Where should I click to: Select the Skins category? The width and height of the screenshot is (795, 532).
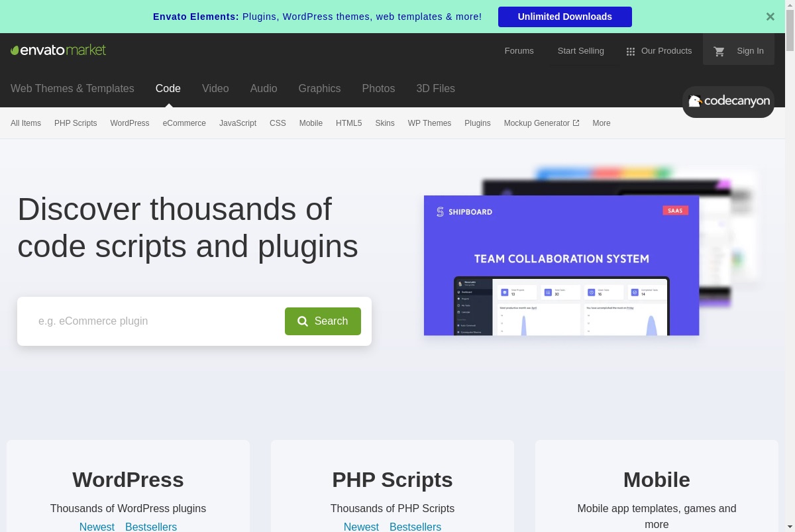tap(385, 123)
